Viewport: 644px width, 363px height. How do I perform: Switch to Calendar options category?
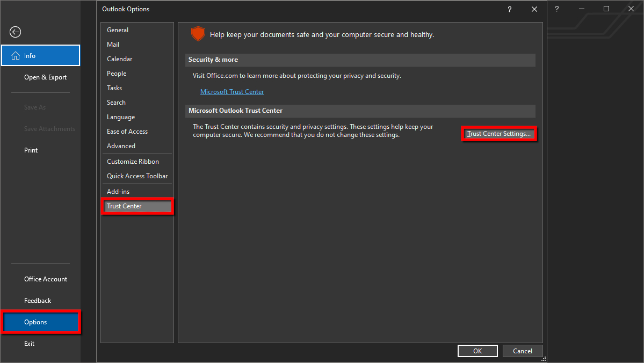[137, 59]
